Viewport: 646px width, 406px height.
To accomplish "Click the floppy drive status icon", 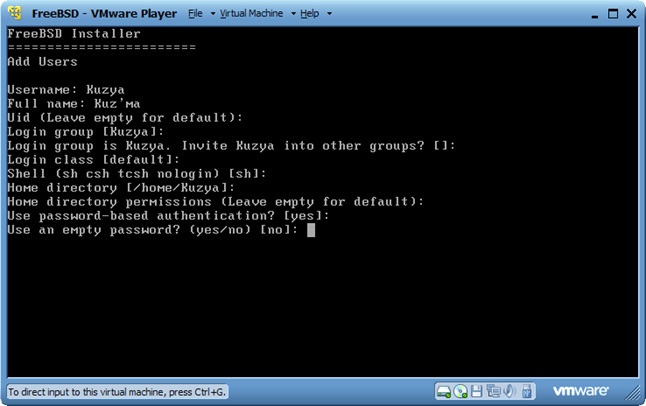I will (477, 390).
